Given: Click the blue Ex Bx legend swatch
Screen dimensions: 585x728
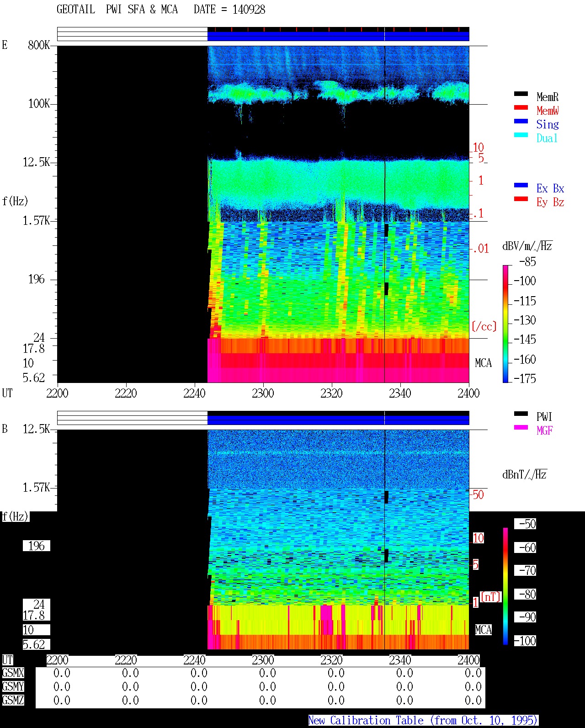Looking at the screenshot, I should coord(521,185).
